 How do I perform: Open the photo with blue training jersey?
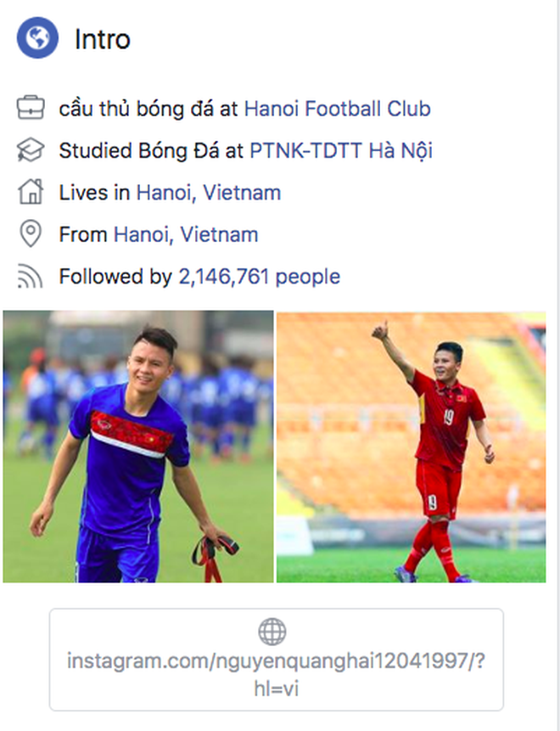tap(138, 447)
